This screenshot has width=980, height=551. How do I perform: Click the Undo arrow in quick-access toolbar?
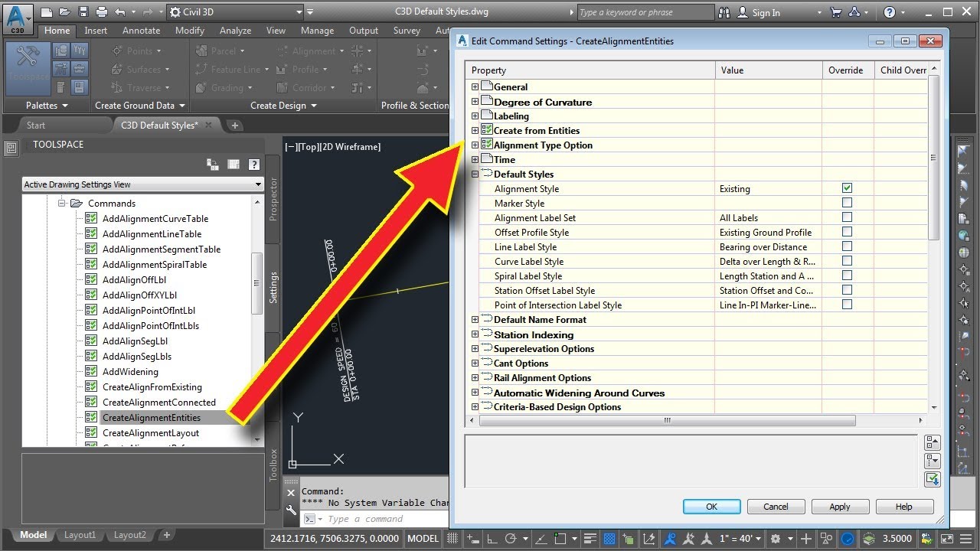click(120, 12)
